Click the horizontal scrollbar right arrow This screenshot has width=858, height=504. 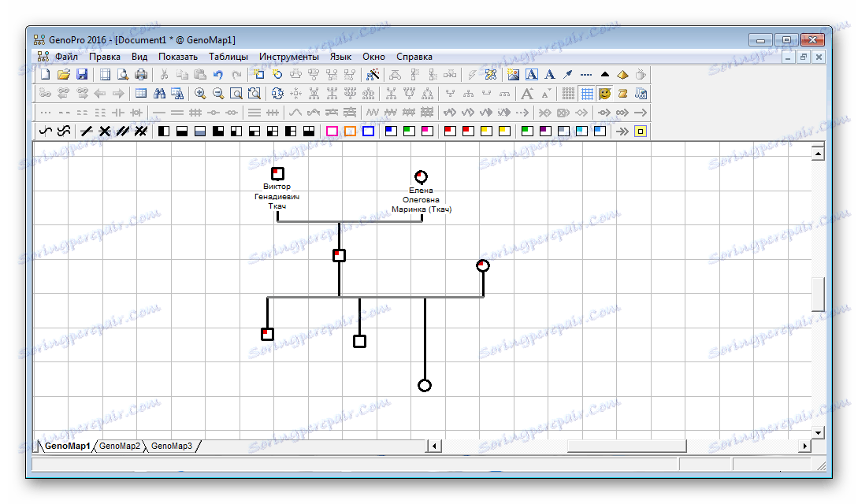[x=804, y=446]
